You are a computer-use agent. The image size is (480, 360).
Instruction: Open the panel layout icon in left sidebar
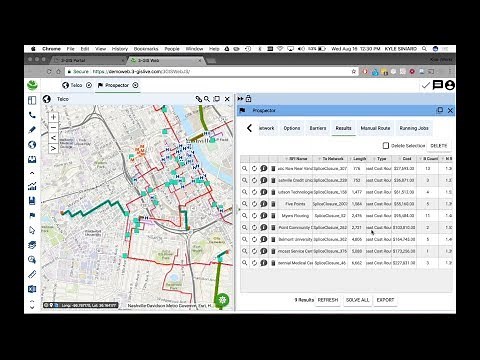[x=32, y=100]
